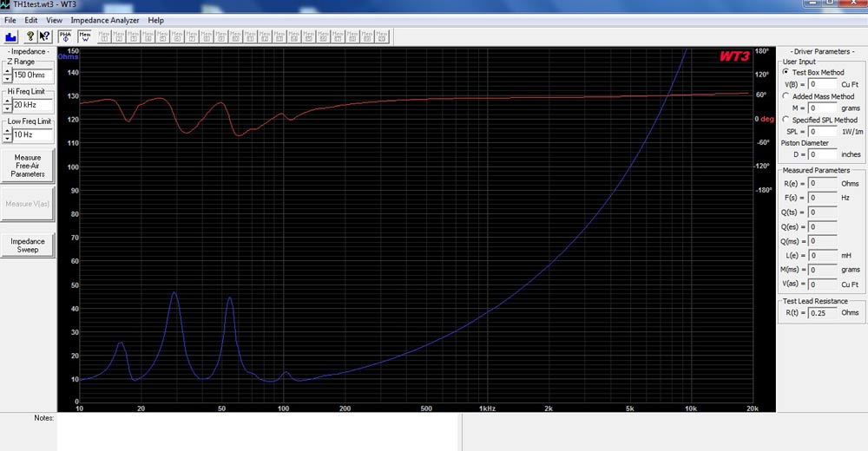Image resolution: width=868 pixels, height=451 pixels.
Task: Click the Z Range 150 Ohms value field
Action: click(x=33, y=75)
